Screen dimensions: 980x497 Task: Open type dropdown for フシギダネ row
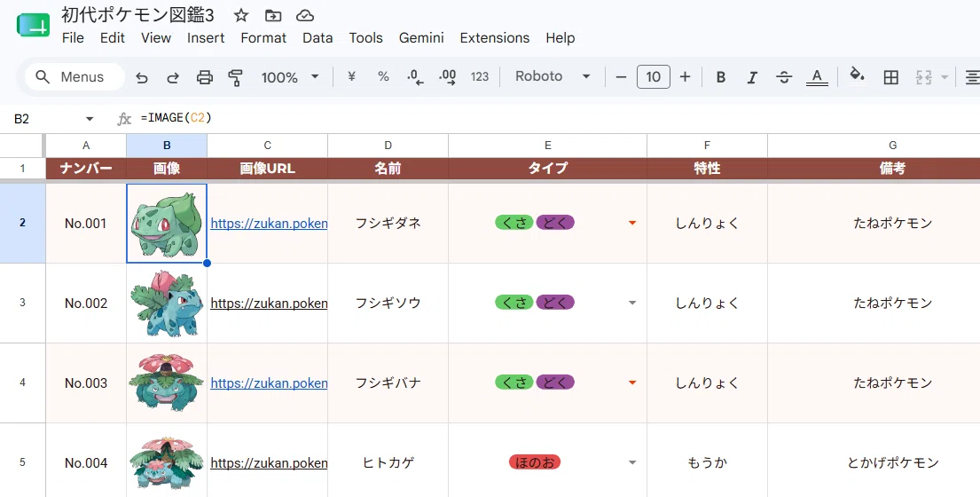coord(631,223)
